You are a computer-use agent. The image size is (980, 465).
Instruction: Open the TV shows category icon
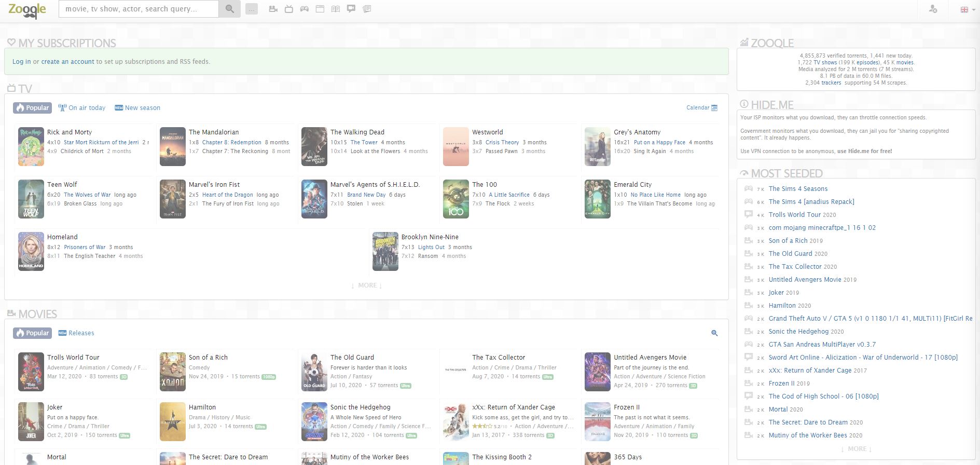(x=289, y=9)
